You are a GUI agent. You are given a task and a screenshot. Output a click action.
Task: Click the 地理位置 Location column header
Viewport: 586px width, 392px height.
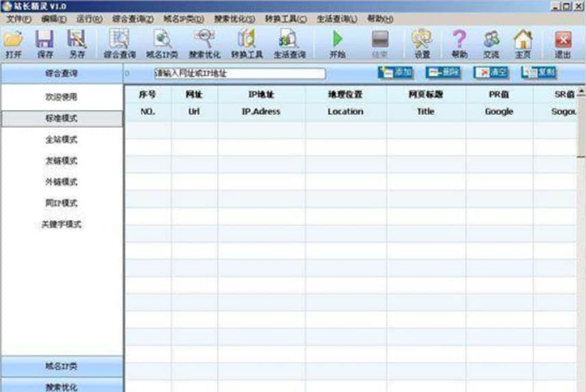pyautogui.click(x=346, y=103)
